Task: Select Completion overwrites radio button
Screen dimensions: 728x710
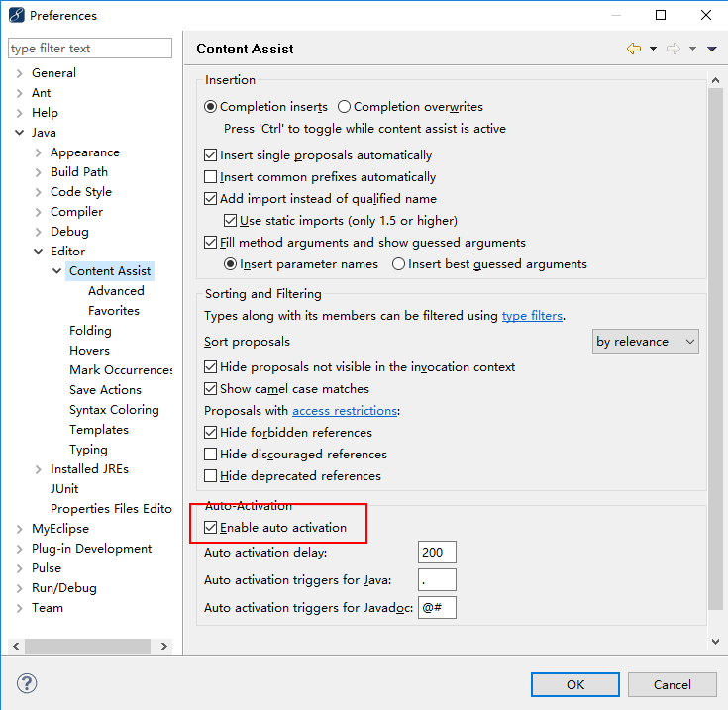Action: click(344, 107)
